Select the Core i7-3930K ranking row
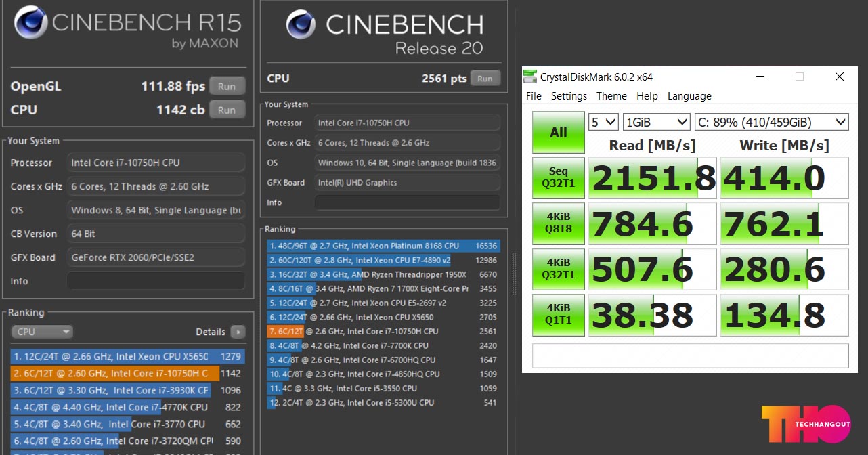 coord(128,390)
